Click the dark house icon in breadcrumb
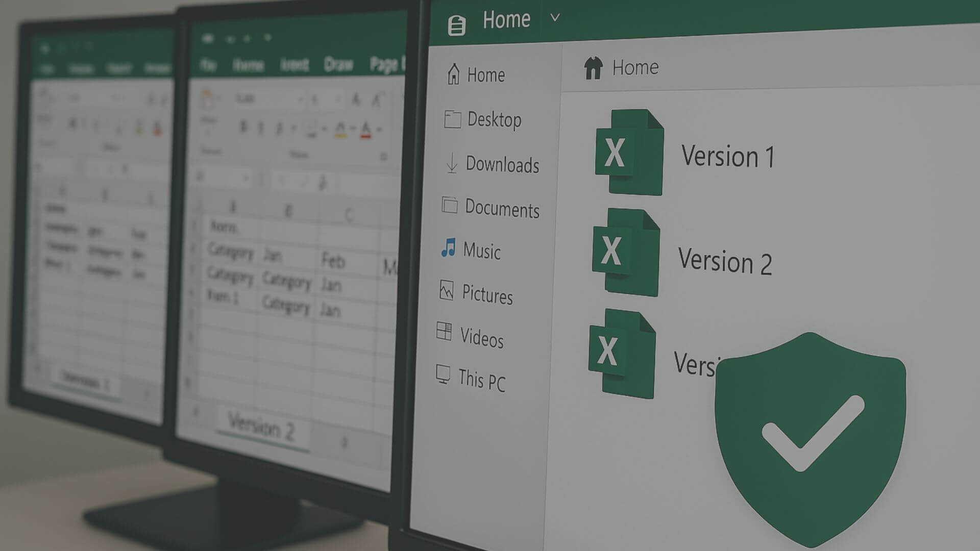This screenshot has width=980, height=551. pyautogui.click(x=593, y=68)
